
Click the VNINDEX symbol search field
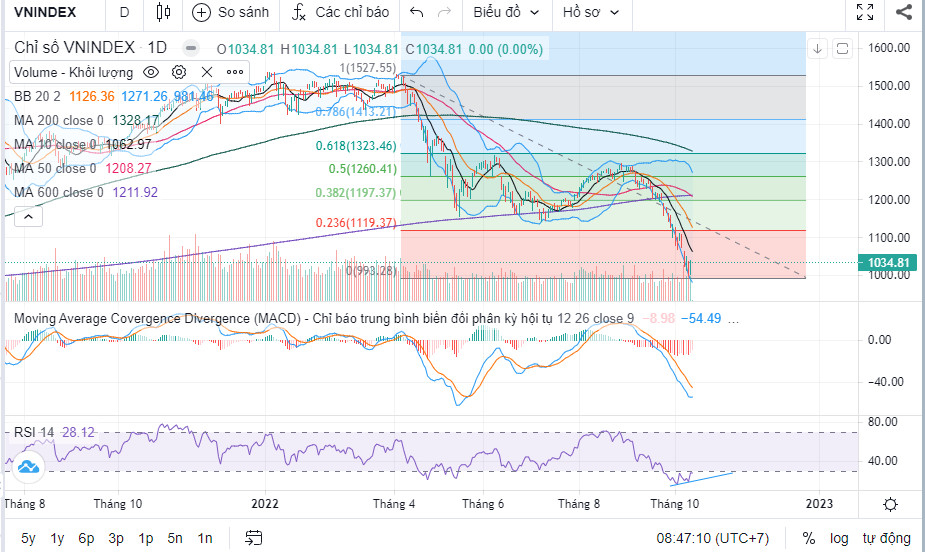click(46, 12)
